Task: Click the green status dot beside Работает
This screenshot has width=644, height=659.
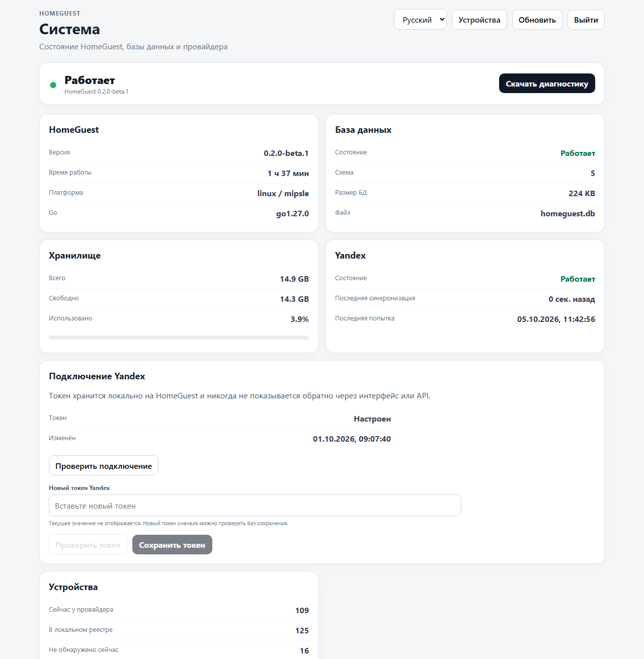Action: [x=53, y=85]
